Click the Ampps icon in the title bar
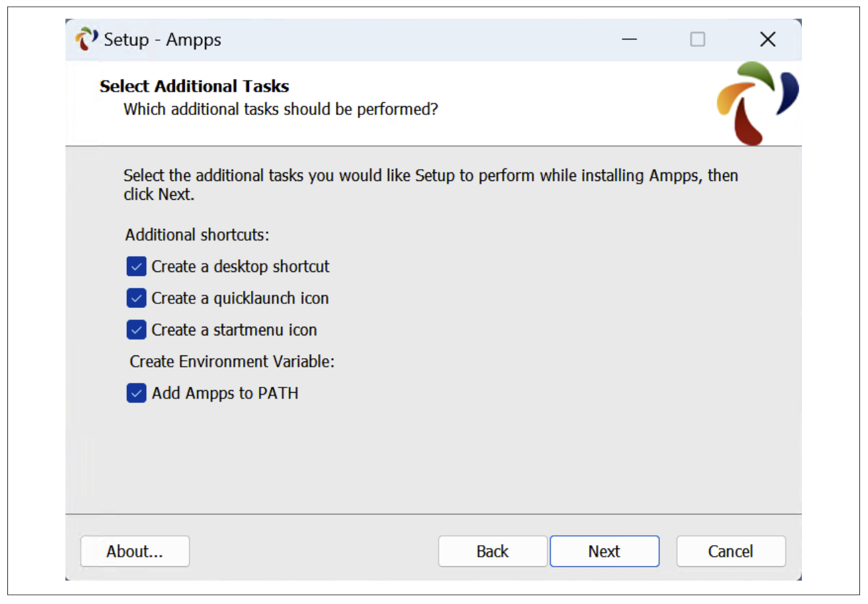The image size is (868, 604). pyautogui.click(x=85, y=39)
